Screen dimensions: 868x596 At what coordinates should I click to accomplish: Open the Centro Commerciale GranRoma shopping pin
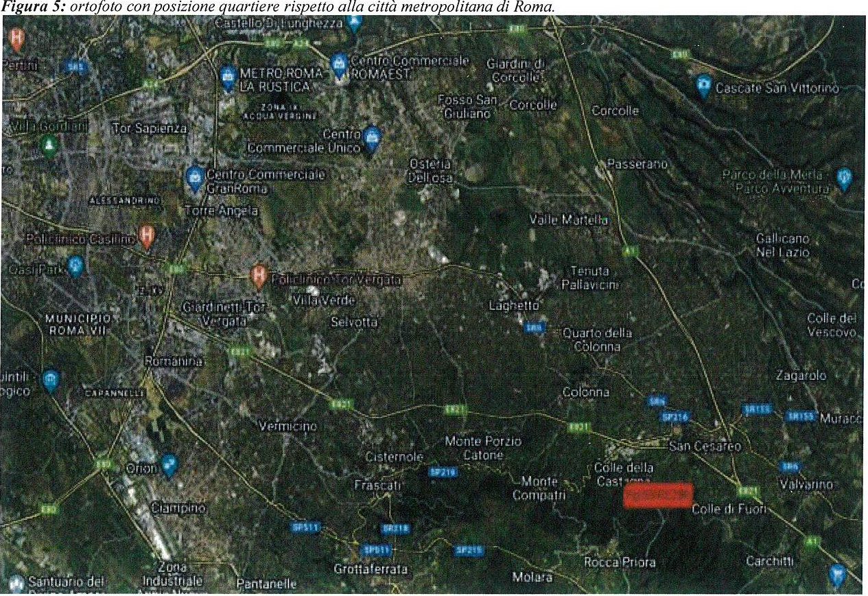point(195,180)
